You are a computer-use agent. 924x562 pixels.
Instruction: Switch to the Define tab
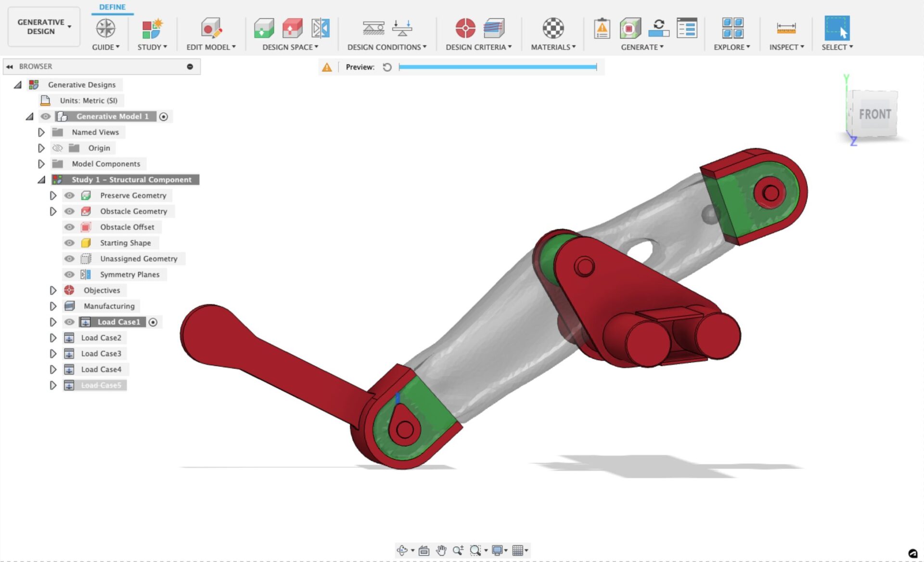(112, 7)
